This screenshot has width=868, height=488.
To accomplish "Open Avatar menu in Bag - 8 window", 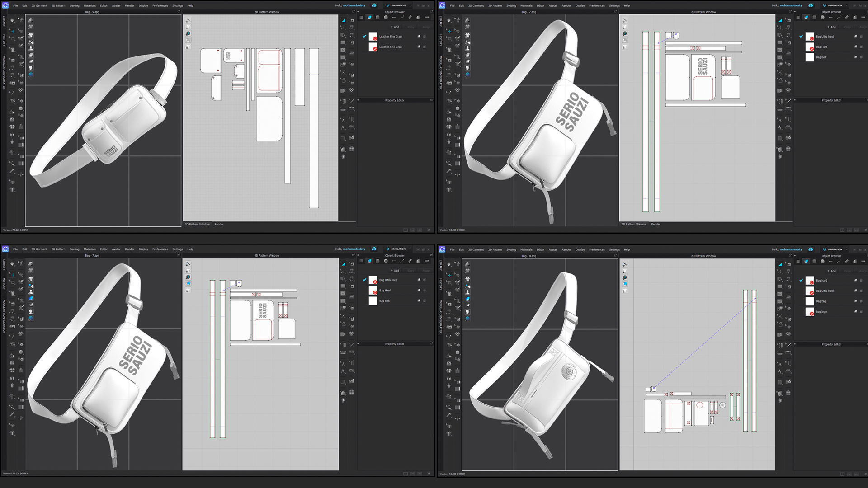I will coord(553,249).
